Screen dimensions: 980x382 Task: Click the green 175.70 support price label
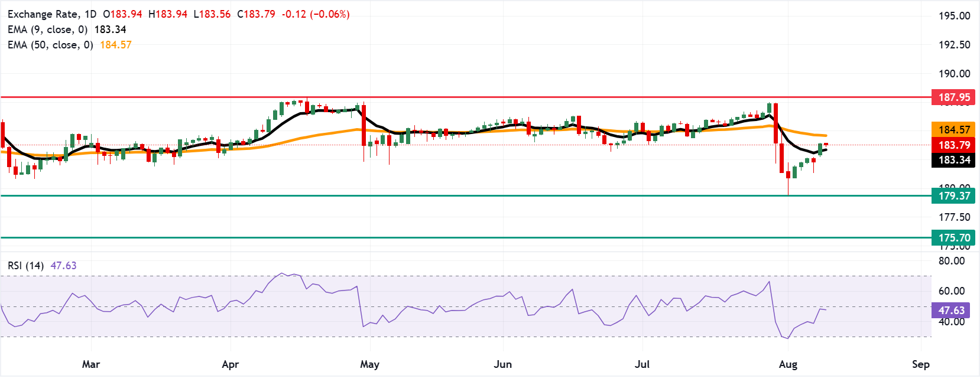click(x=954, y=238)
